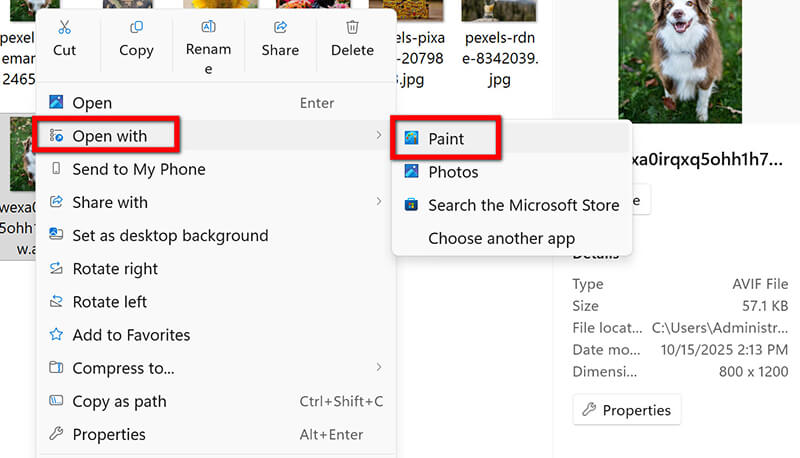
Task: Expand the Compress to... submenu
Action: tap(378, 368)
